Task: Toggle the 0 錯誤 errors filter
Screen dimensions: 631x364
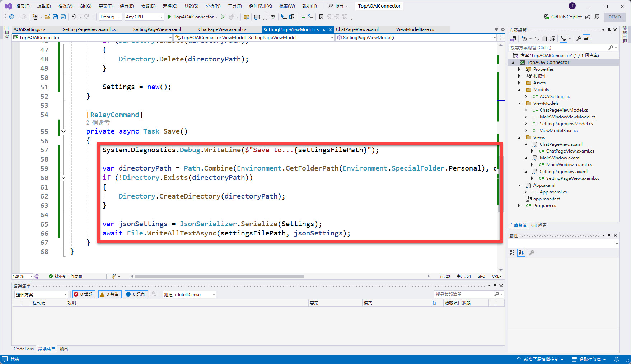Action: [x=84, y=294]
